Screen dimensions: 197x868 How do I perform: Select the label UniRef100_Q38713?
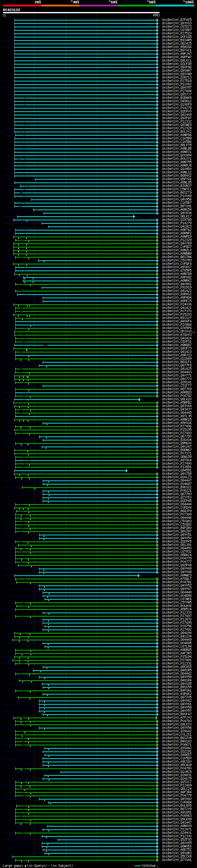point(177,78)
